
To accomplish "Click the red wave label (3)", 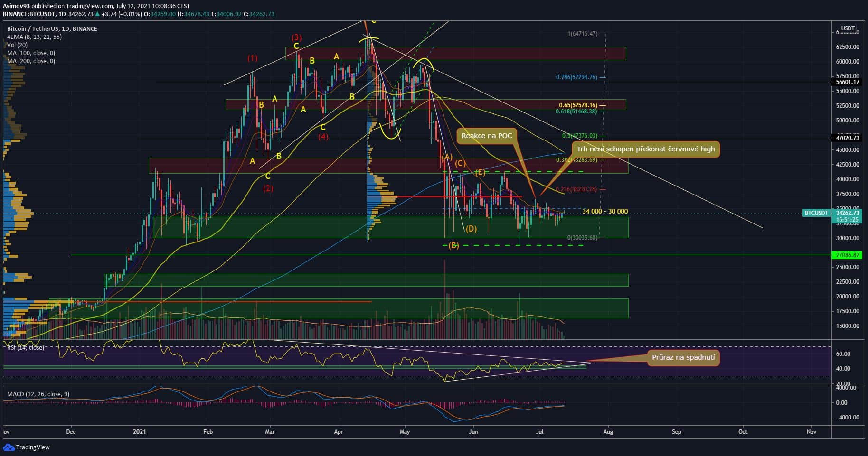I will click(x=296, y=37).
